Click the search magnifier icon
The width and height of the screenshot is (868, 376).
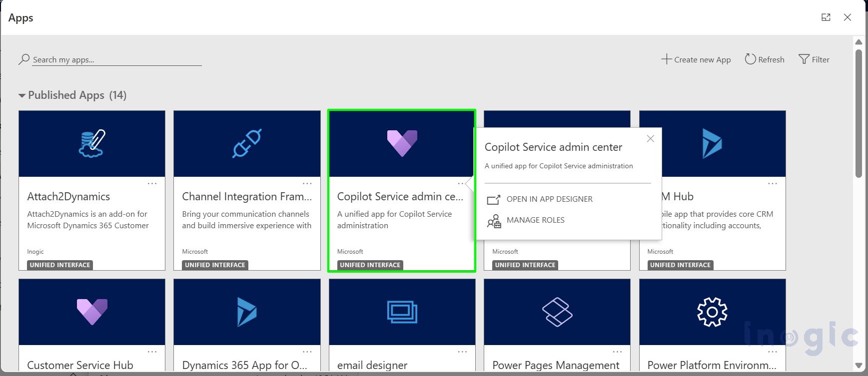coord(24,59)
